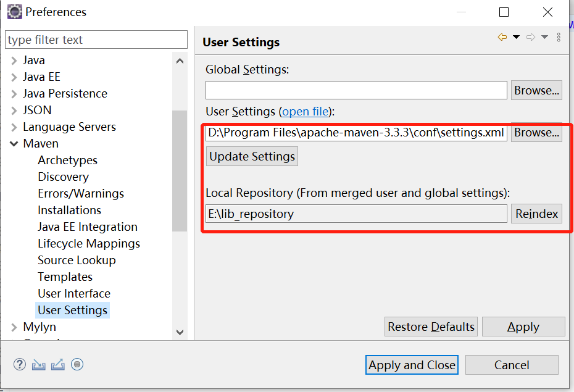This screenshot has width=574, height=392.
Task: Open the forward history dropdown arrow
Action: 544,38
